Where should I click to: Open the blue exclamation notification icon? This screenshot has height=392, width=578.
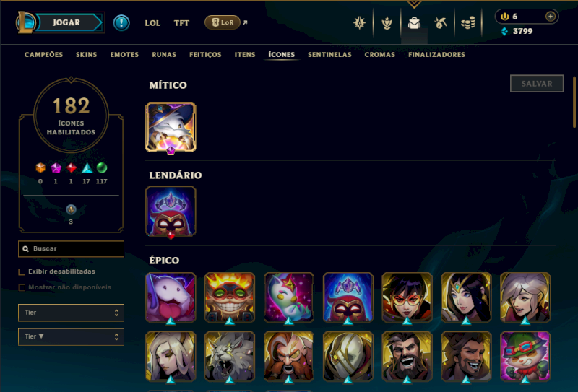click(121, 23)
